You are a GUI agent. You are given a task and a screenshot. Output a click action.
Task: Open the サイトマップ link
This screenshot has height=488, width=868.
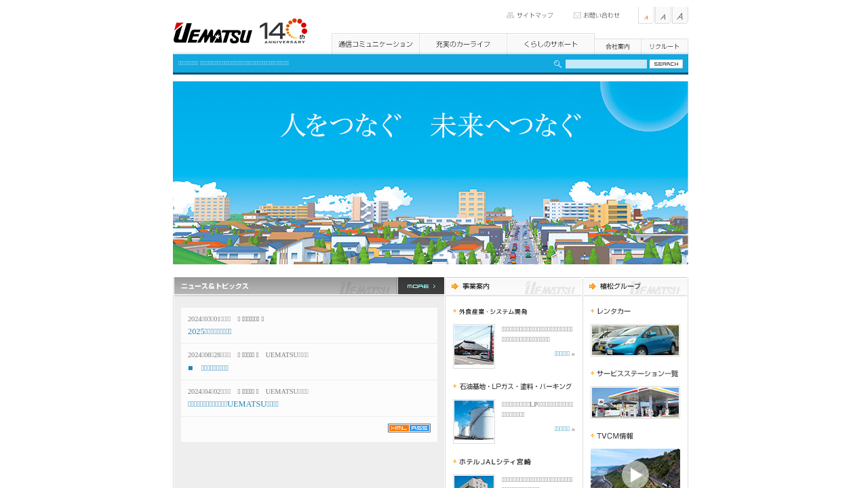tap(530, 16)
